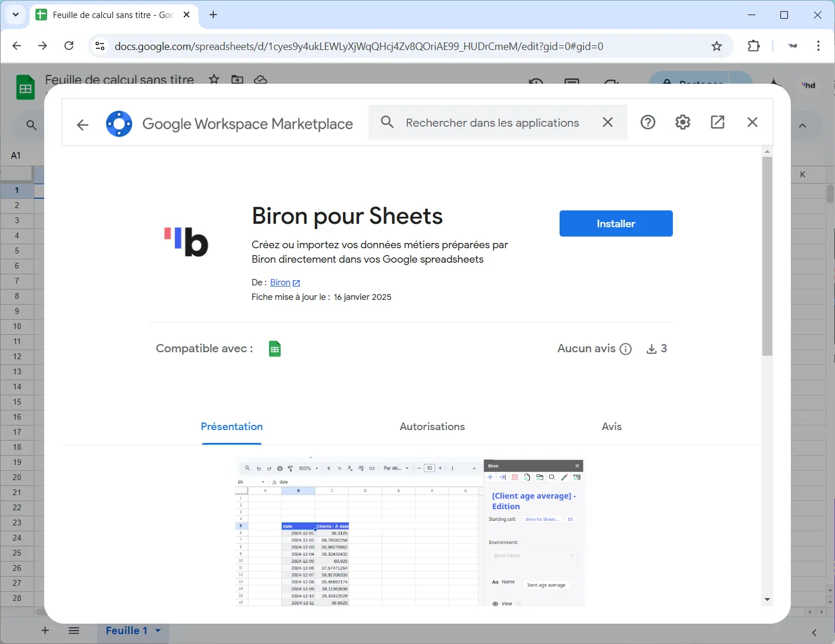Reload the page
This screenshot has height=644, width=835.
[69, 46]
